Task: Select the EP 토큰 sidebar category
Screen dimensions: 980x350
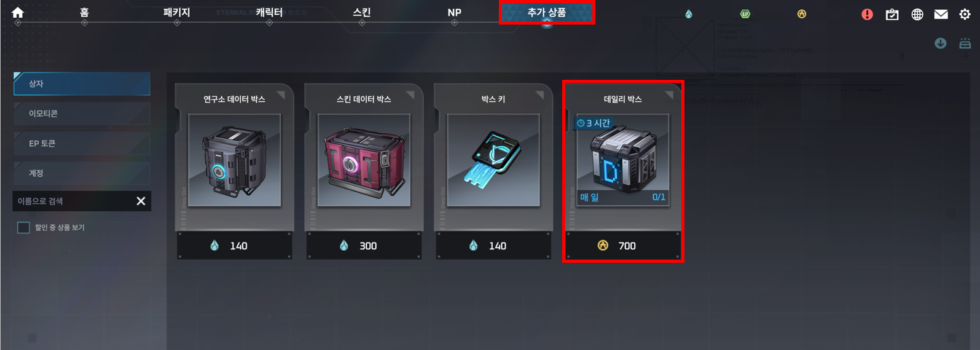Action: [x=82, y=143]
